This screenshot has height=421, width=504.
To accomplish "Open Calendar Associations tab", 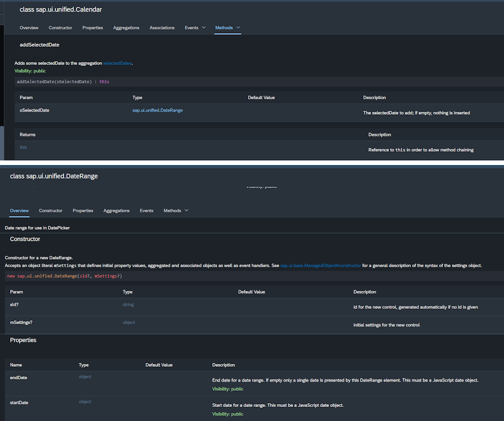I will (x=162, y=28).
